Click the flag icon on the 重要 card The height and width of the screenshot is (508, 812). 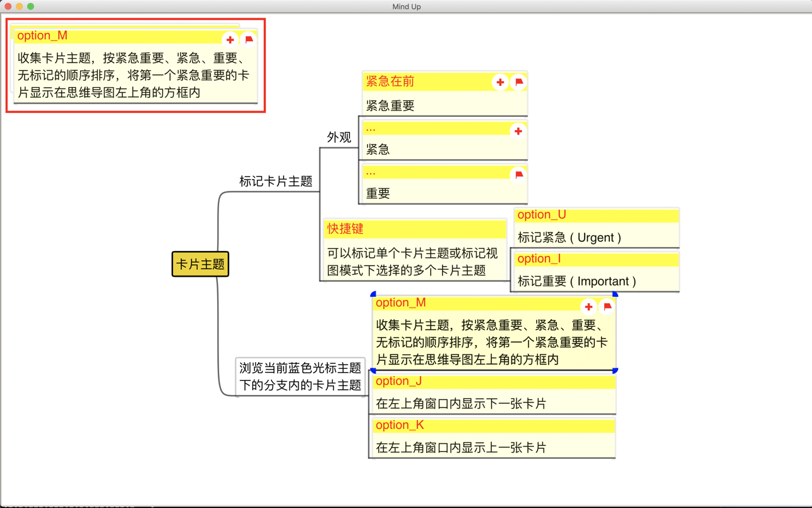tap(518, 174)
